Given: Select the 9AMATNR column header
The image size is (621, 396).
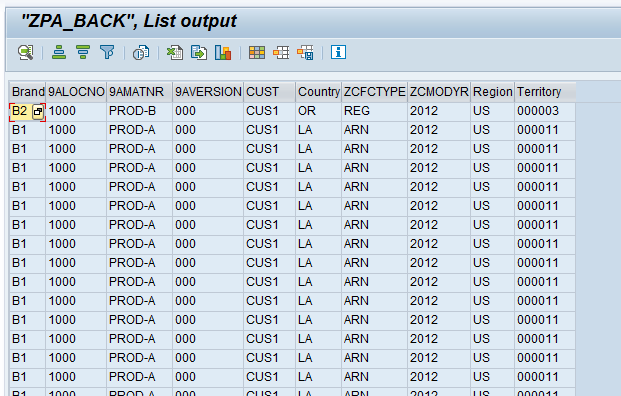Looking at the screenshot, I should [139, 92].
